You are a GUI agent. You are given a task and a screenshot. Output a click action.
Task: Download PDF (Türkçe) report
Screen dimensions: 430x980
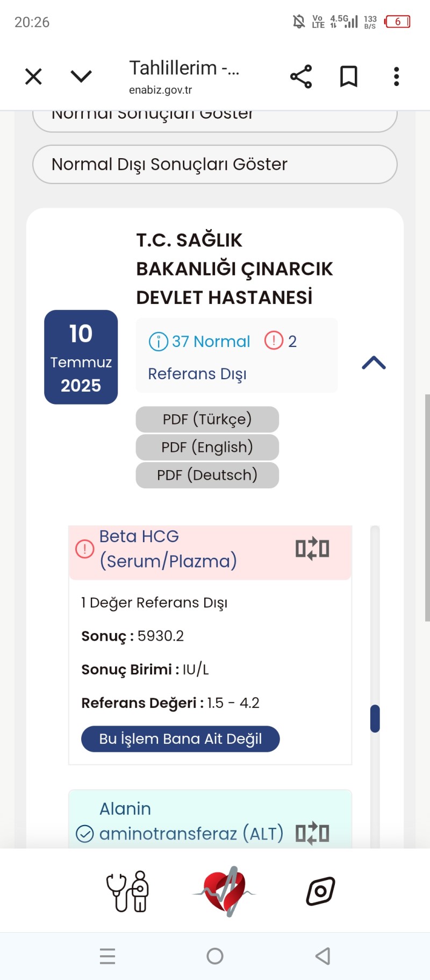point(207,419)
